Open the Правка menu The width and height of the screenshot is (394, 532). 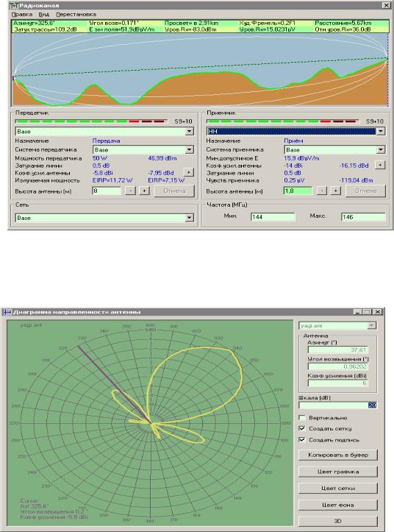point(22,14)
